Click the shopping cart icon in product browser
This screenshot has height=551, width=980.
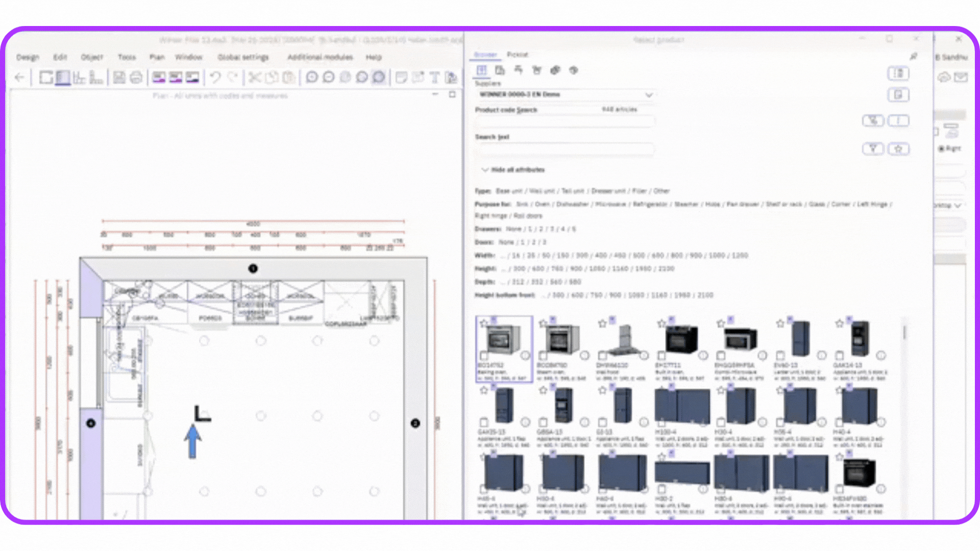(536, 70)
